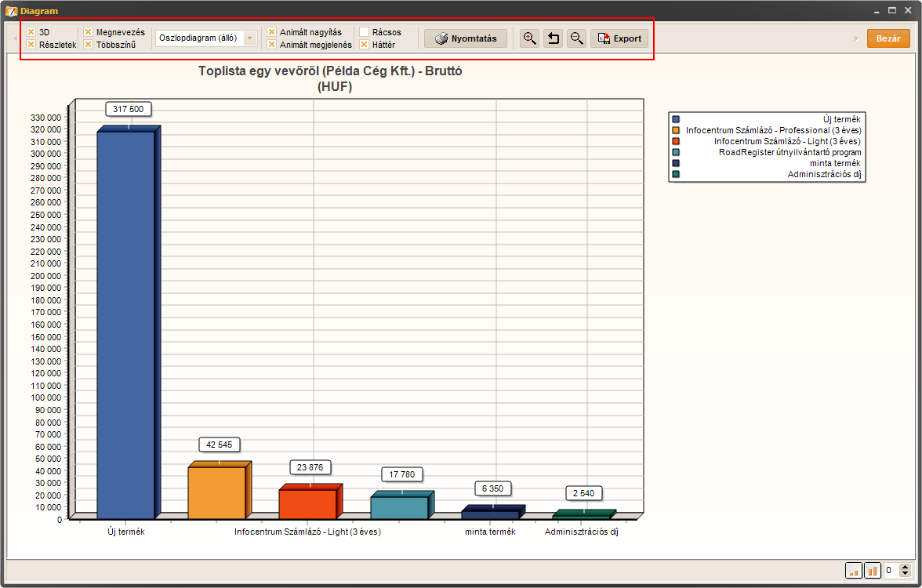Image resolution: width=922 pixels, height=588 pixels.
Task: Click the 2 540 value label
Action: coord(584,493)
